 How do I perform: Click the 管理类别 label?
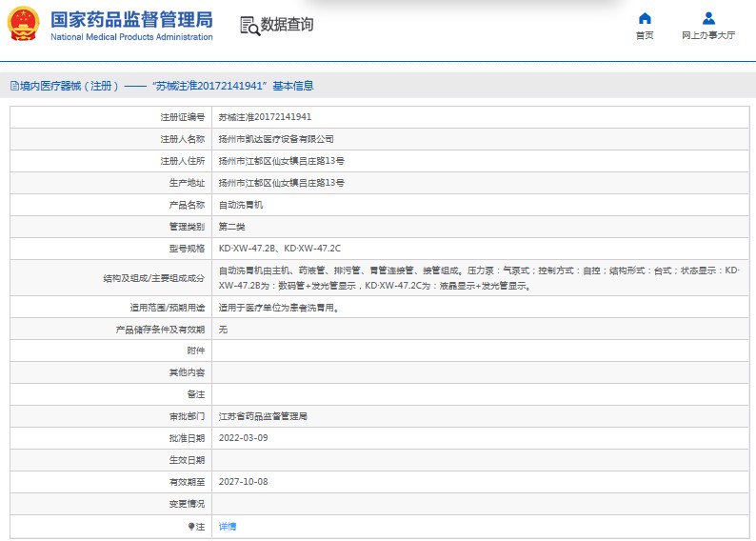click(187, 227)
